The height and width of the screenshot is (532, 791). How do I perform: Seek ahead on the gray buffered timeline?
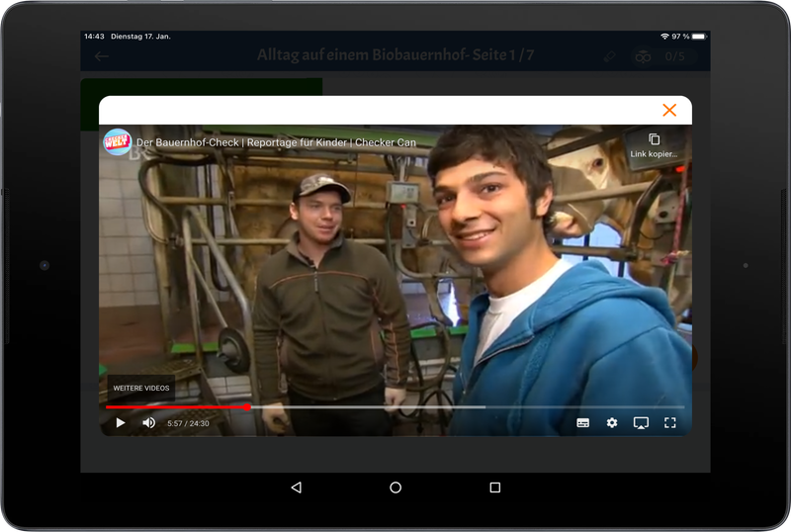pos(395,406)
